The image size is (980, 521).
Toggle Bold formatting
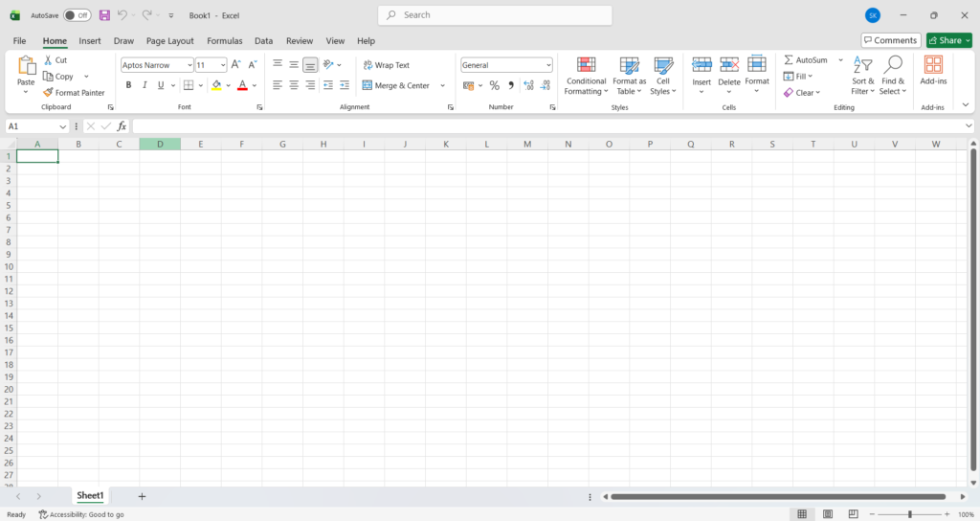(128, 85)
